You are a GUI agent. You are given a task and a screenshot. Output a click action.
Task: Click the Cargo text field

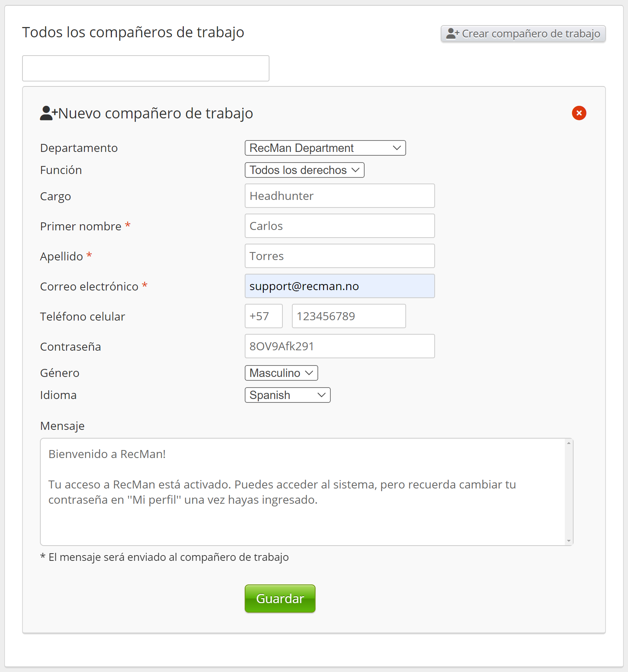tap(340, 196)
